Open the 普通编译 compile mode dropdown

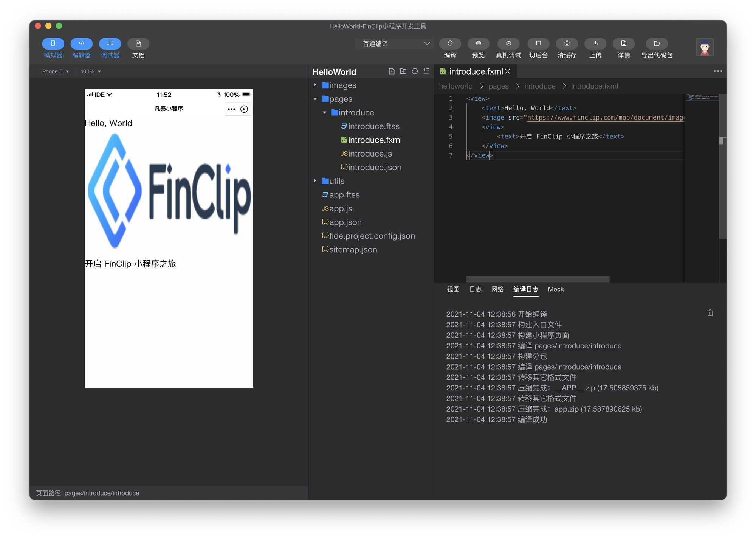point(394,44)
